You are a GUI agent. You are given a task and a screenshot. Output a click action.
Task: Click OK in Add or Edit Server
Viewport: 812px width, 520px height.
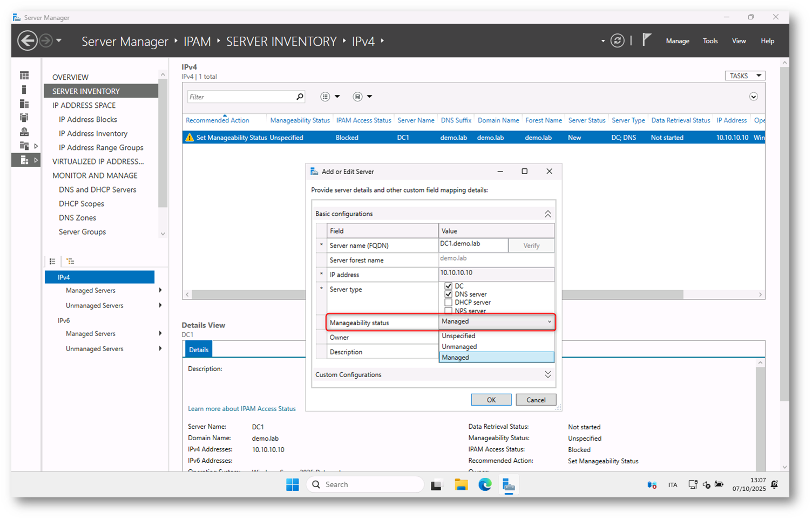491,400
